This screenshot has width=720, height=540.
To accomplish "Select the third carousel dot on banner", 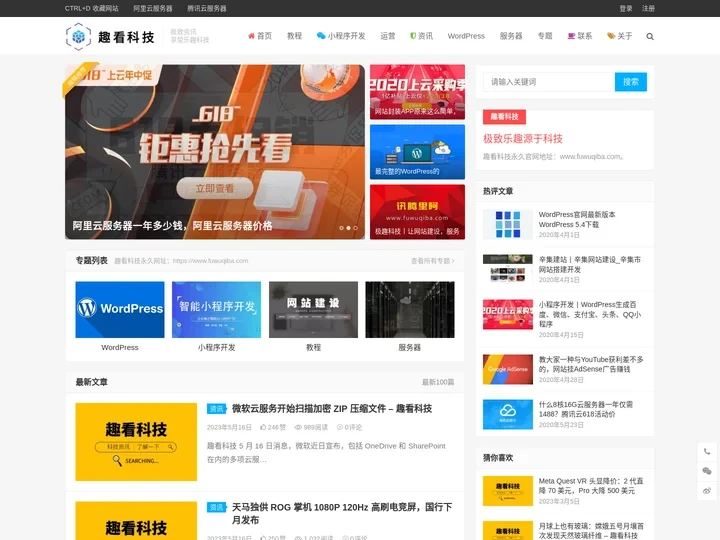I will (x=355, y=228).
